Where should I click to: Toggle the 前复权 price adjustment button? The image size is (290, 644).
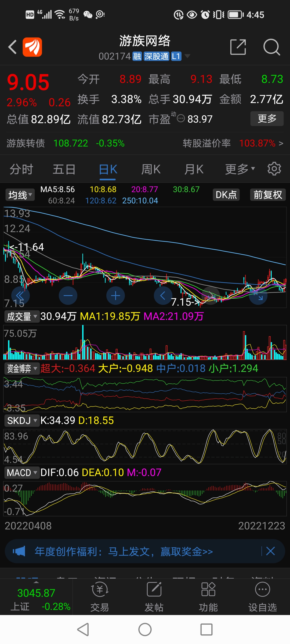coord(268,195)
